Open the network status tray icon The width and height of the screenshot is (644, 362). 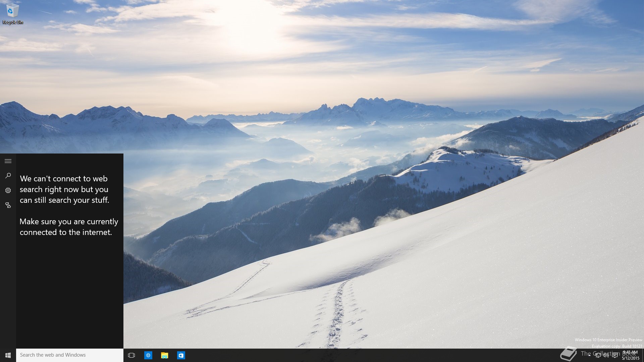(598, 355)
